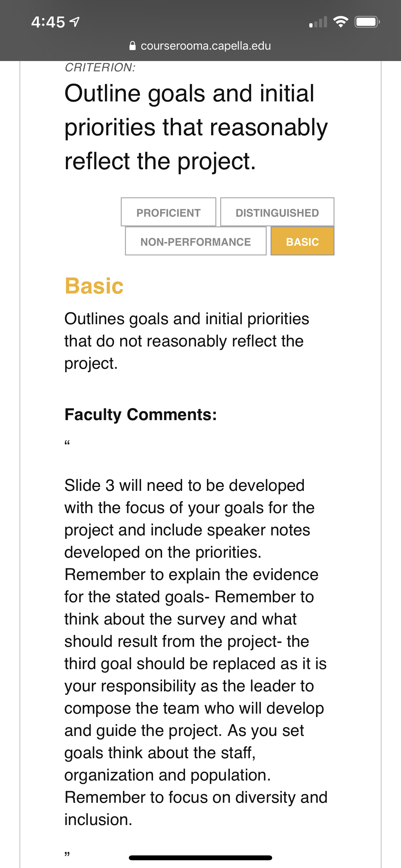Screen dimensions: 401x868
Task: Tap the Wi-Fi status icon
Action: tap(340, 22)
